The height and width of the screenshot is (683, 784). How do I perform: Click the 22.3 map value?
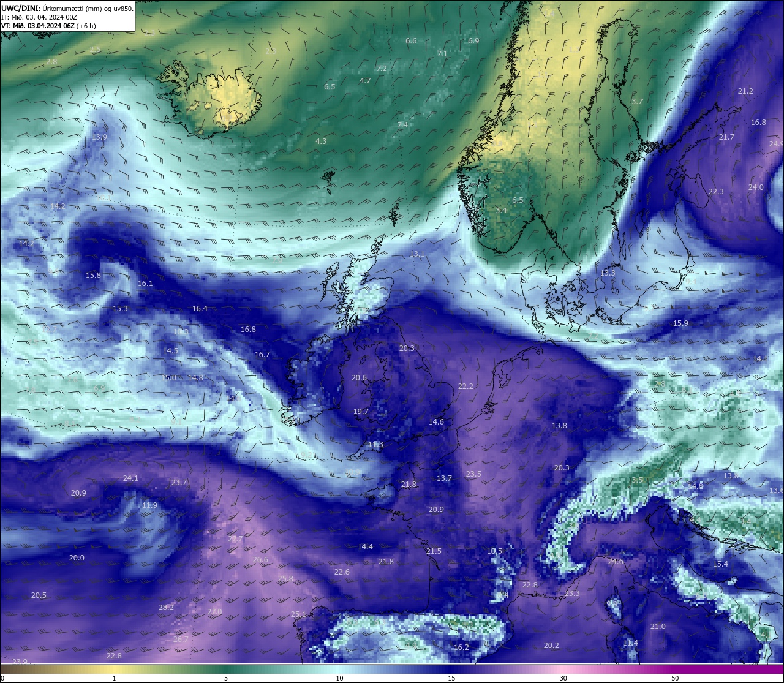(x=716, y=192)
